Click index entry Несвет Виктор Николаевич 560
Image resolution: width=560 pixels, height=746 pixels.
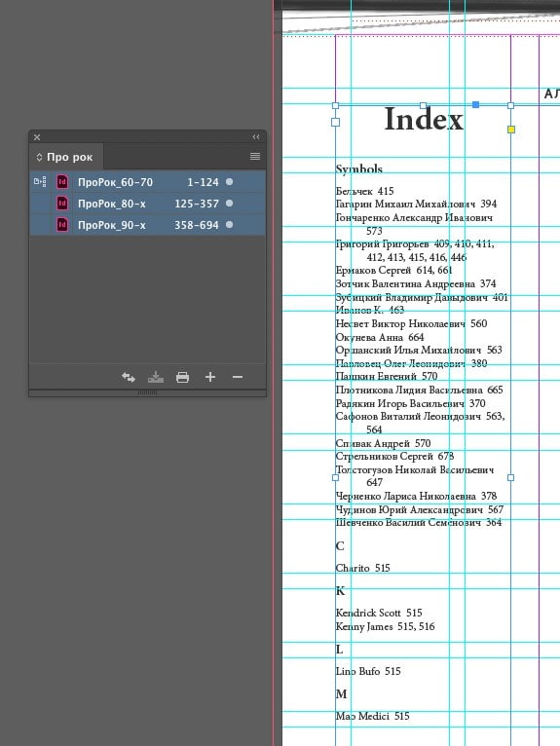pyautogui.click(x=412, y=323)
